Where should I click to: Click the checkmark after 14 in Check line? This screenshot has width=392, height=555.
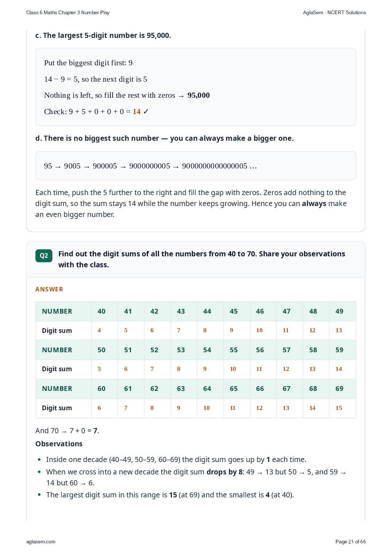[x=146, y=112]
